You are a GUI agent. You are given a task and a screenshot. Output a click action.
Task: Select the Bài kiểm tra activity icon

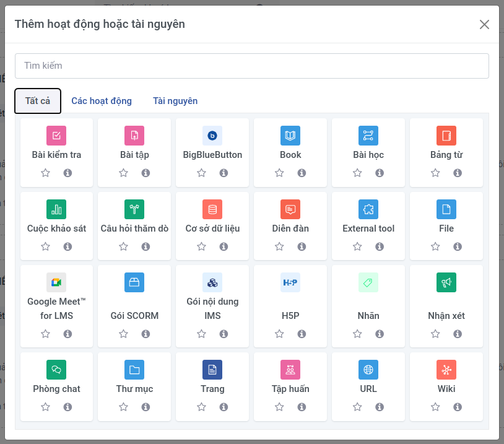point(56,136)
